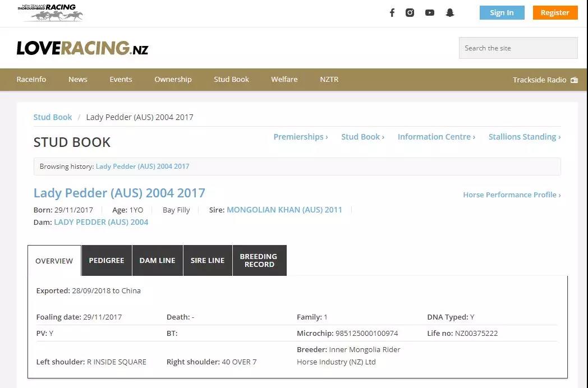
Task: Expand the Information Centre section
Action: (x=436, y=136)
